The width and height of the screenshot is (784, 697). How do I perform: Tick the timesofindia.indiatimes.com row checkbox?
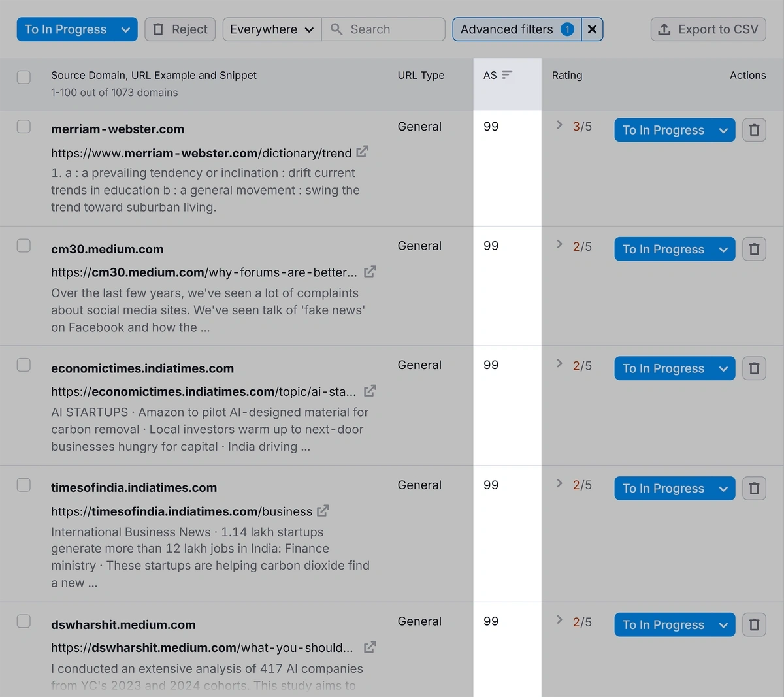click(24, 485)
